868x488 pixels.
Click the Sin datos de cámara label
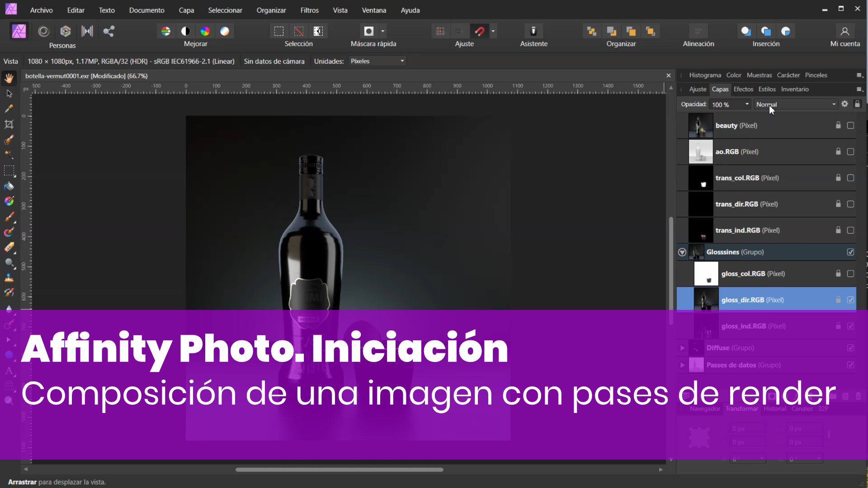point(274,61)
